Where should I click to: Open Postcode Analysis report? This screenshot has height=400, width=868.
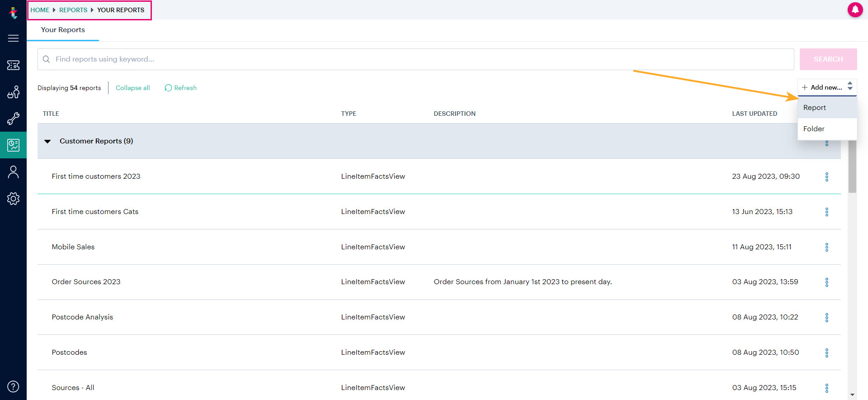point(82,317)
